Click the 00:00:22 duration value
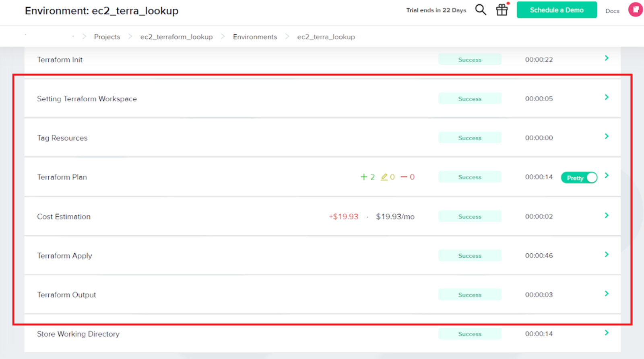 [539, 59]
